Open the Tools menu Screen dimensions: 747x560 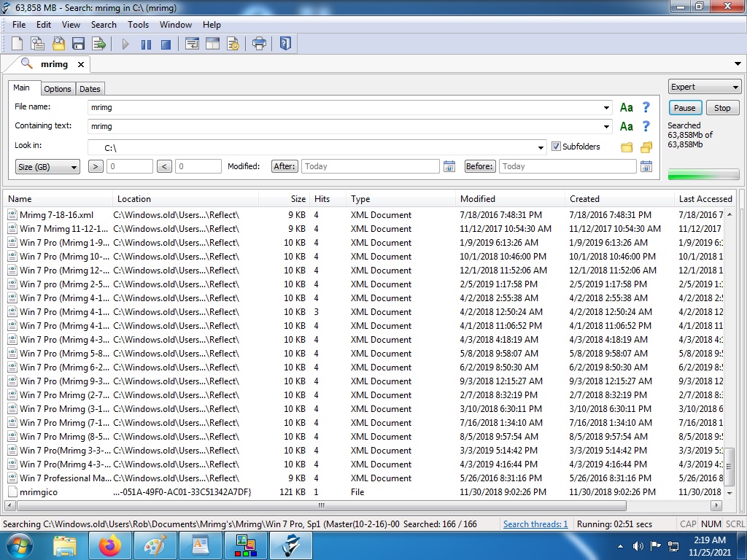[138, 25]
